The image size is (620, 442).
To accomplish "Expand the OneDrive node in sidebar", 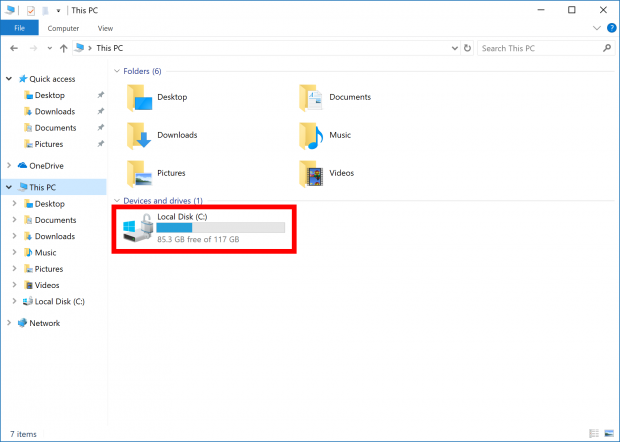I will coord(10,165).
